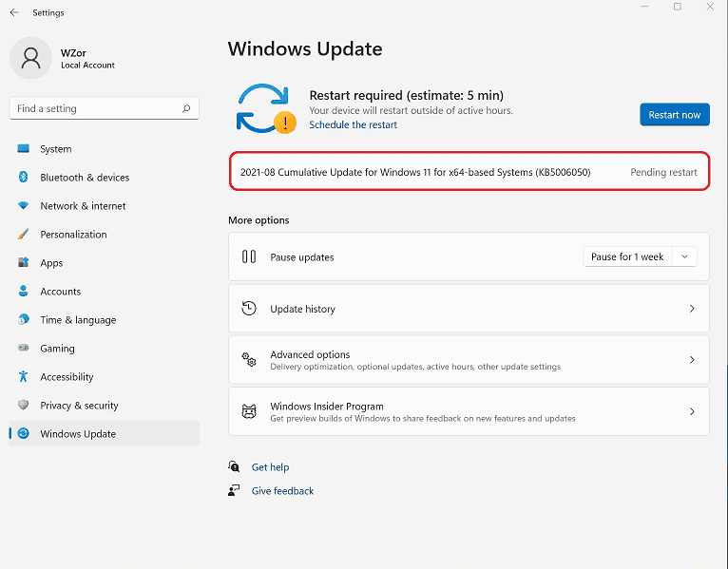Go to Gaming settings

pyautogui.click(x=104, y=348)
